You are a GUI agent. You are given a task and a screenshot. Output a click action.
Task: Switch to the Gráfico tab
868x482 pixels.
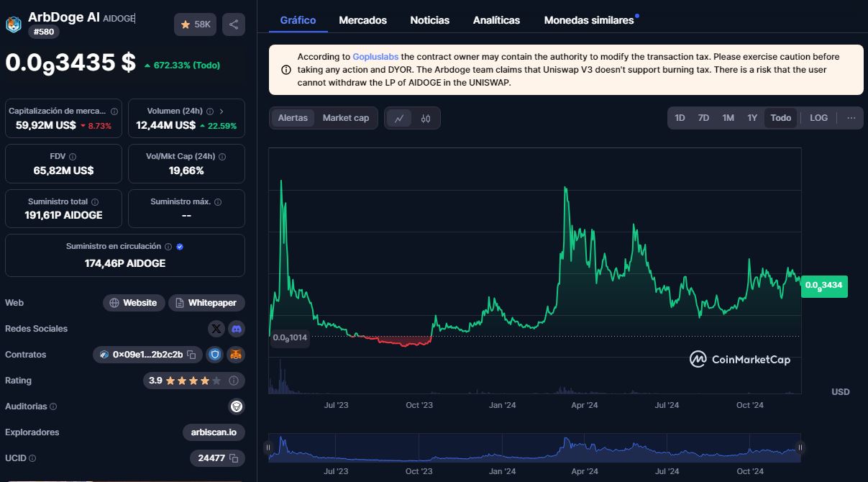pyautogui.click(x=298, y=20)
